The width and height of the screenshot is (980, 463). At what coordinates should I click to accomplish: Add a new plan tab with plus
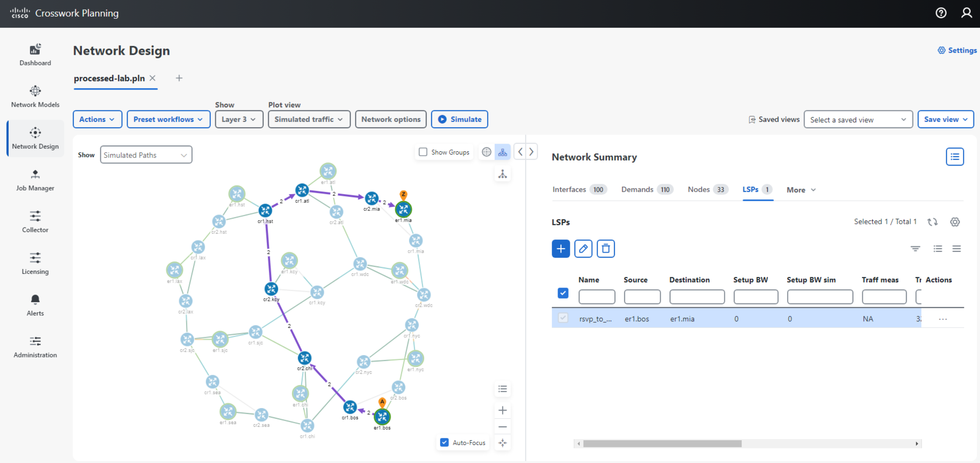coord(179,78)
